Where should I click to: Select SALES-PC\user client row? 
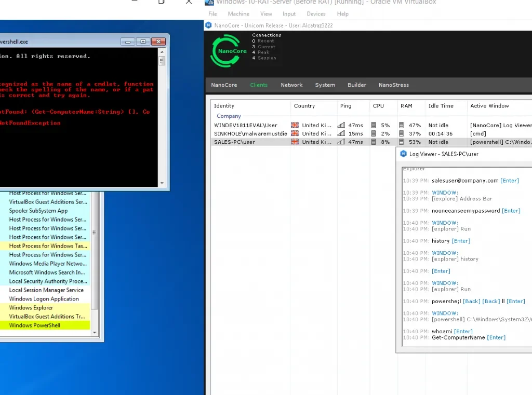tap(371, 142)
